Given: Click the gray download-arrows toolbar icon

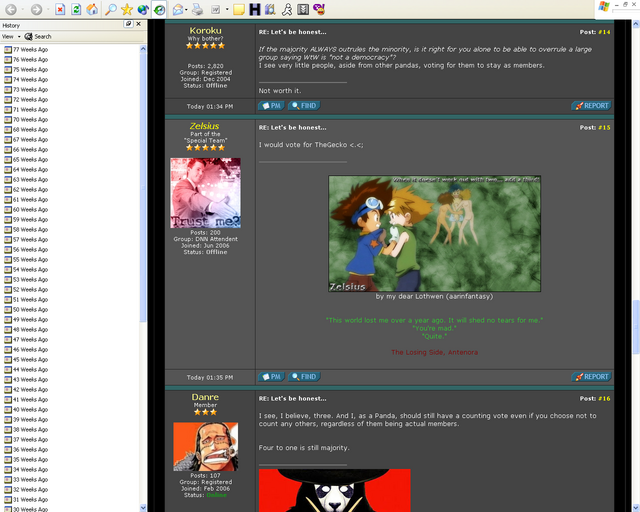Looking at the screenshot, I should [x=303, y=9].
